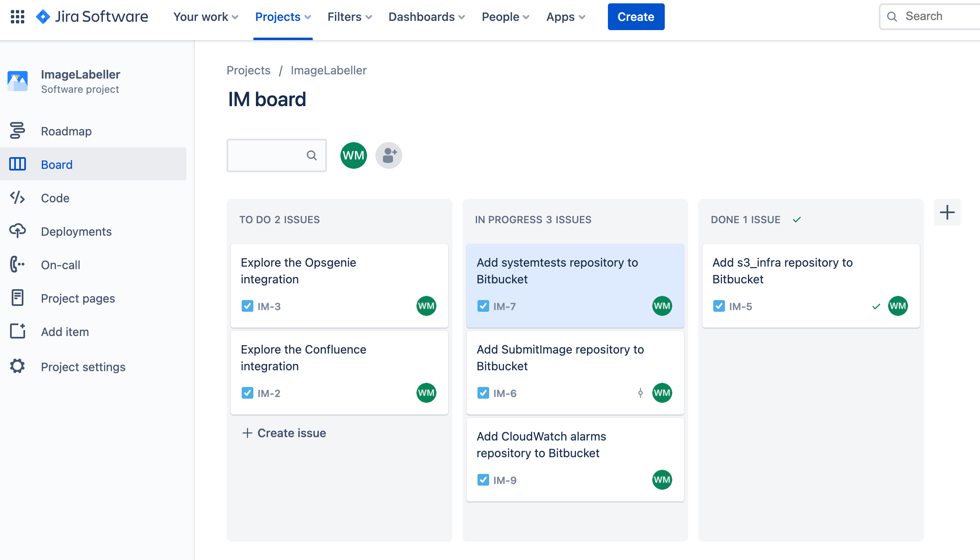Click the add column plus button
Viewport: 980px width, 560px height.
947,213
